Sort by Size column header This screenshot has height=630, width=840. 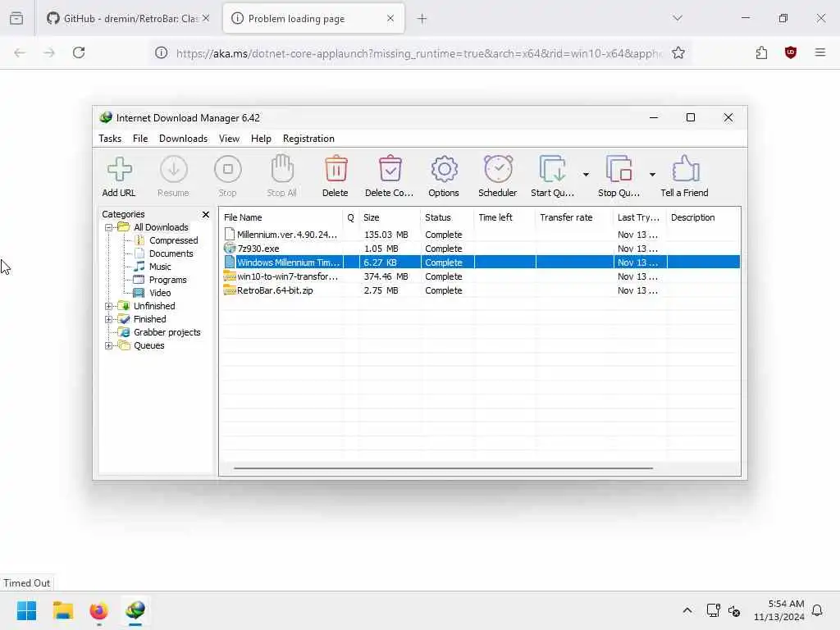tap(390, 217)
